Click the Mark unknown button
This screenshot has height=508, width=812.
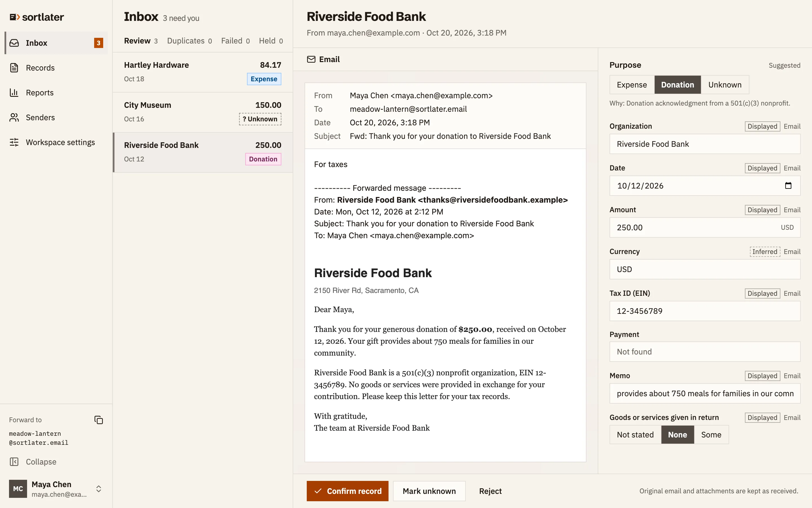click(x=429, y=491)
